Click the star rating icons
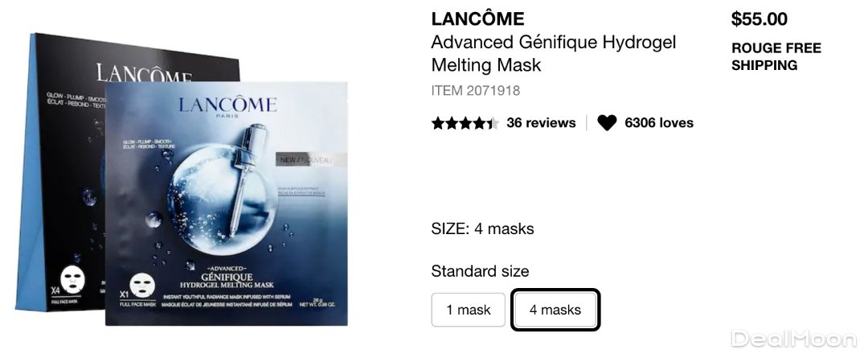Screen dimensions: 868x358 [x=465, y=123]
